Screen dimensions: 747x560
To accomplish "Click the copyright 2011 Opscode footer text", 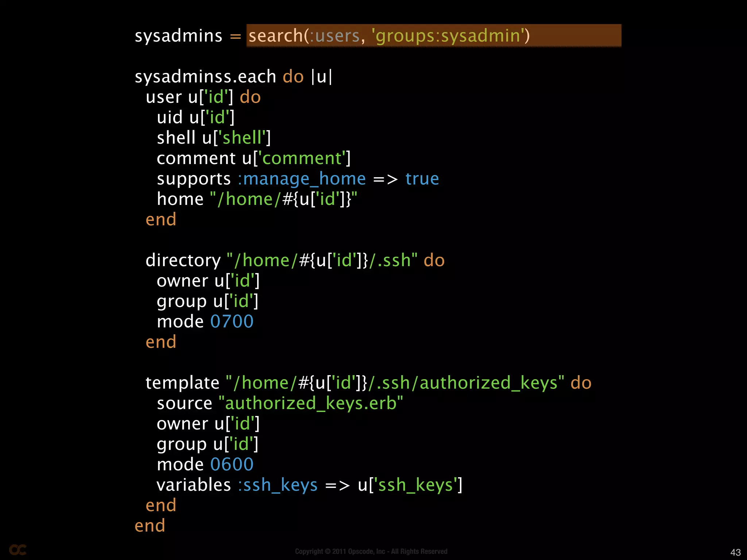I will pyautogui.click(x=371, y=551).
